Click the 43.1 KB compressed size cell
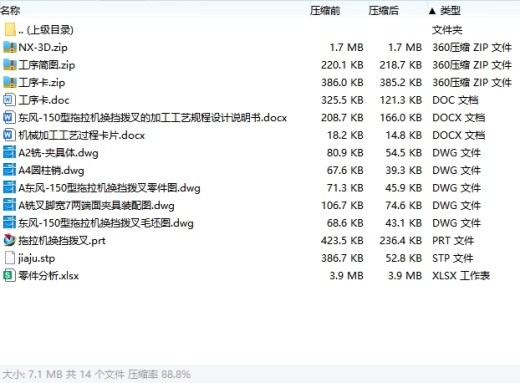Image resolution: width=520 pixels, height=383 pixels. (x=404, y=223)
